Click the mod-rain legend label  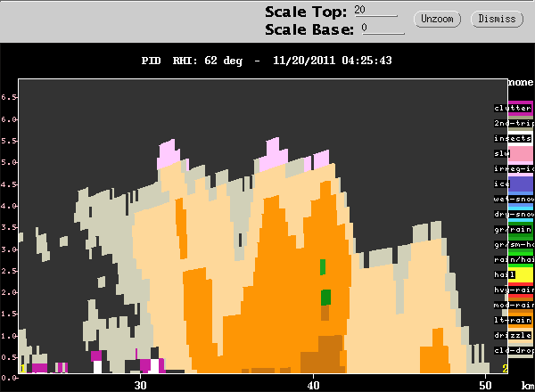point(514,305)
